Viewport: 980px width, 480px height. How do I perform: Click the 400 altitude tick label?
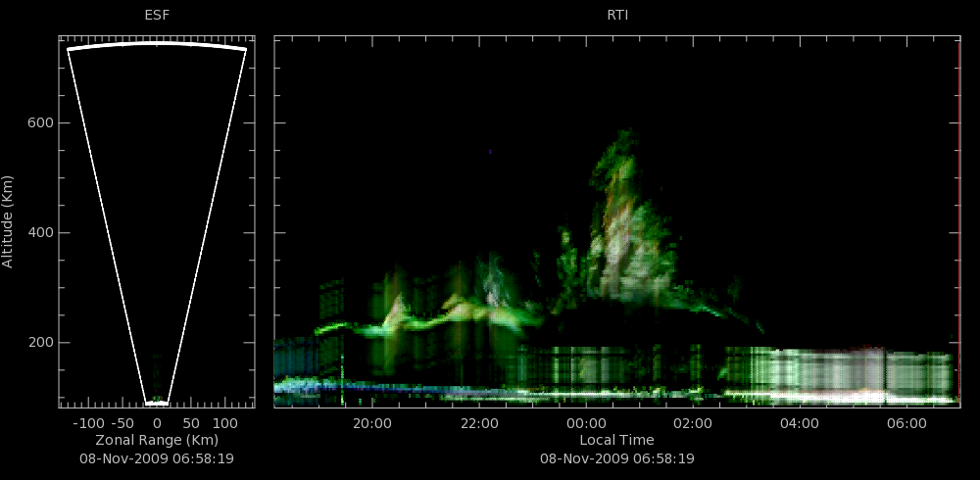[40, 233]
